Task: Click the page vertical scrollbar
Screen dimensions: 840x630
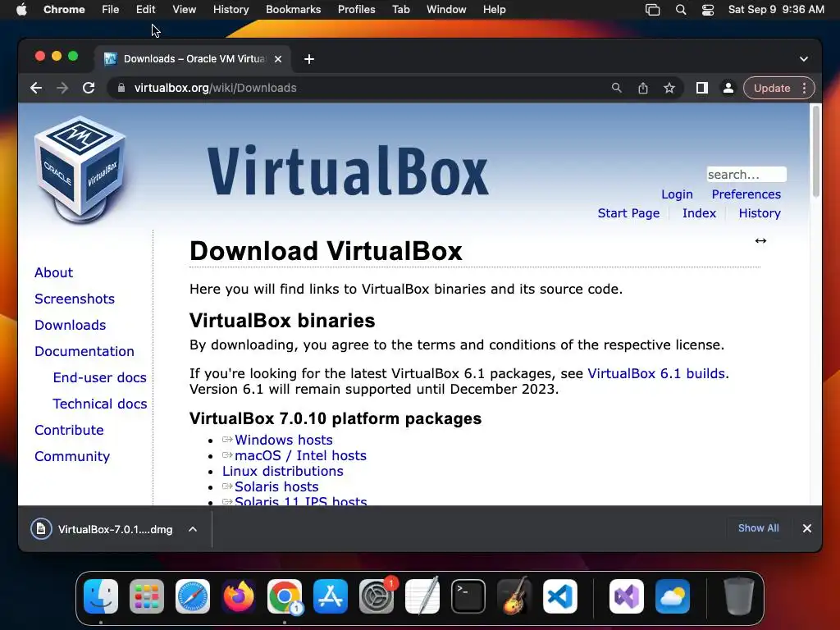Action: [816, 151]
